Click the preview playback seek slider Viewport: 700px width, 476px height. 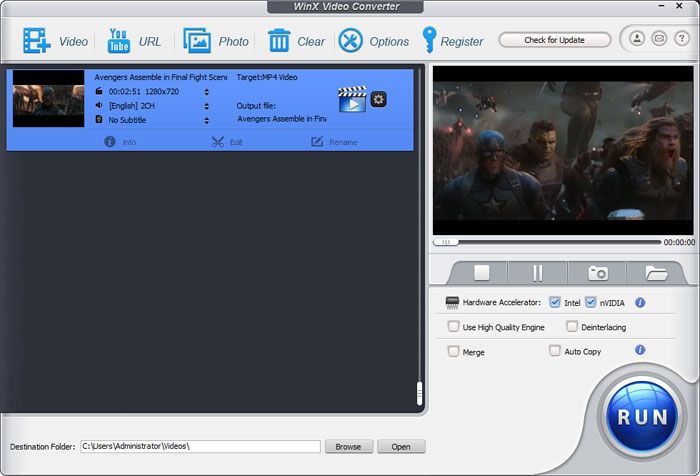pos(548,242)
